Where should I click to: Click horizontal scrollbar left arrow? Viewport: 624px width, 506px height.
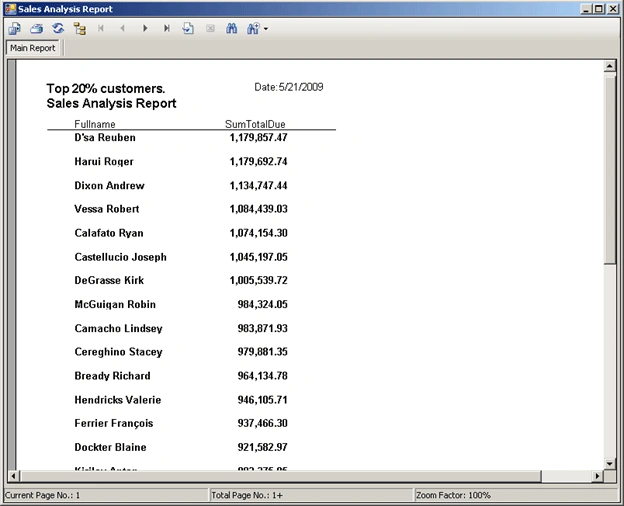tap(13, 476)
